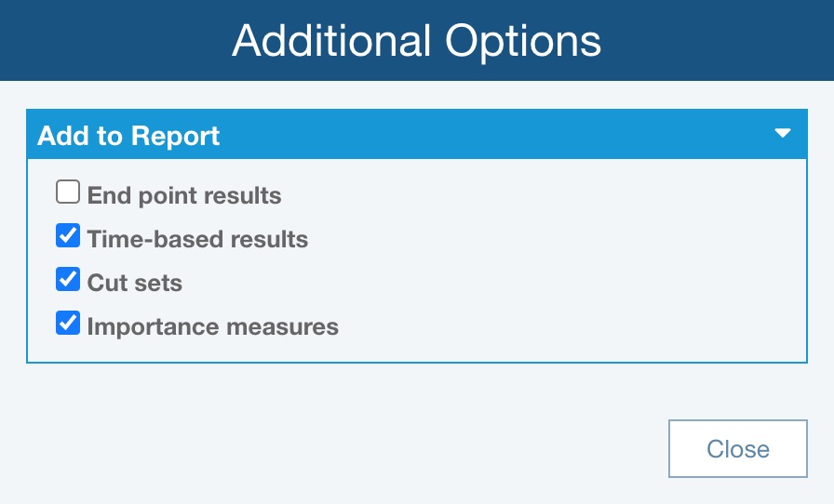The height and width of the screenshot is (504, 834).
Task: Click the "Add to Report" header title
Action: pyautogui.click(x=128, y=136)
